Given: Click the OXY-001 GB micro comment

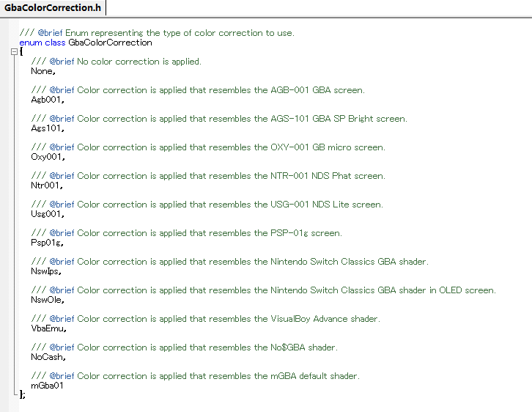Looking at the screenshot, I should click(x=208, y=147).
